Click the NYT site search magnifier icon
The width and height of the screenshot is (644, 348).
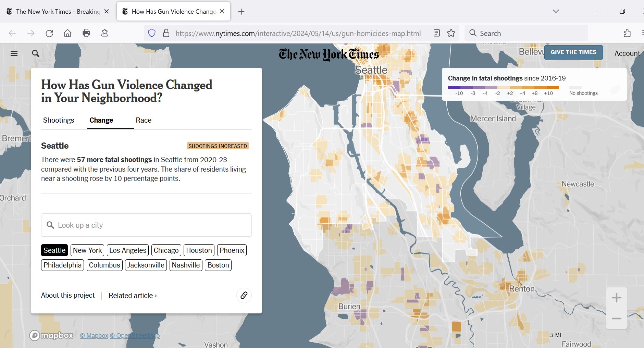tap(36, 53)
